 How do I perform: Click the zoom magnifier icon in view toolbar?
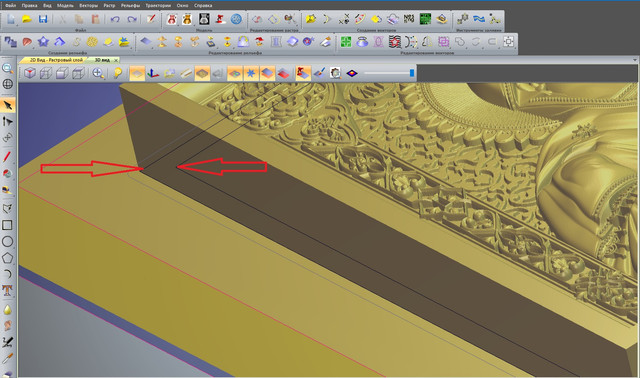pyautogui.click(x=98, y=73)
